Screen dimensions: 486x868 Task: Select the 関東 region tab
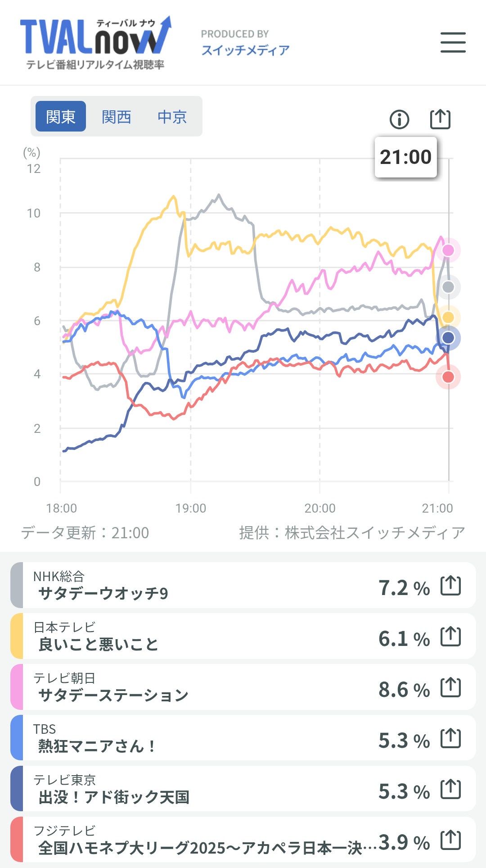61,117
